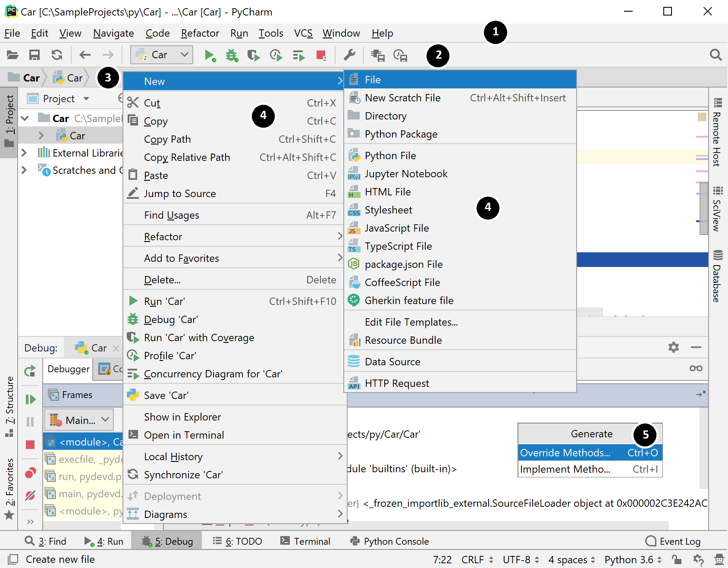The image size is (728, 568).
Task: Open the SciView side tool window
Action: [x=717, y=209]
